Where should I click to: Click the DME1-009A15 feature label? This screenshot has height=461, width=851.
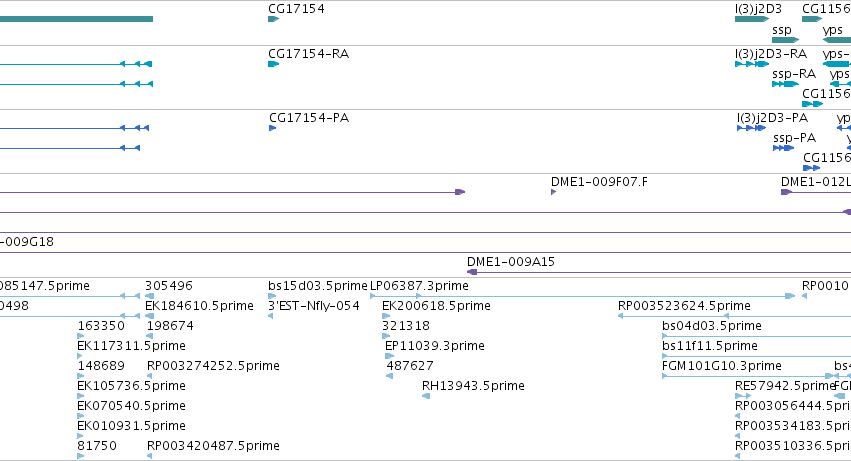click(x=511, y=262)
